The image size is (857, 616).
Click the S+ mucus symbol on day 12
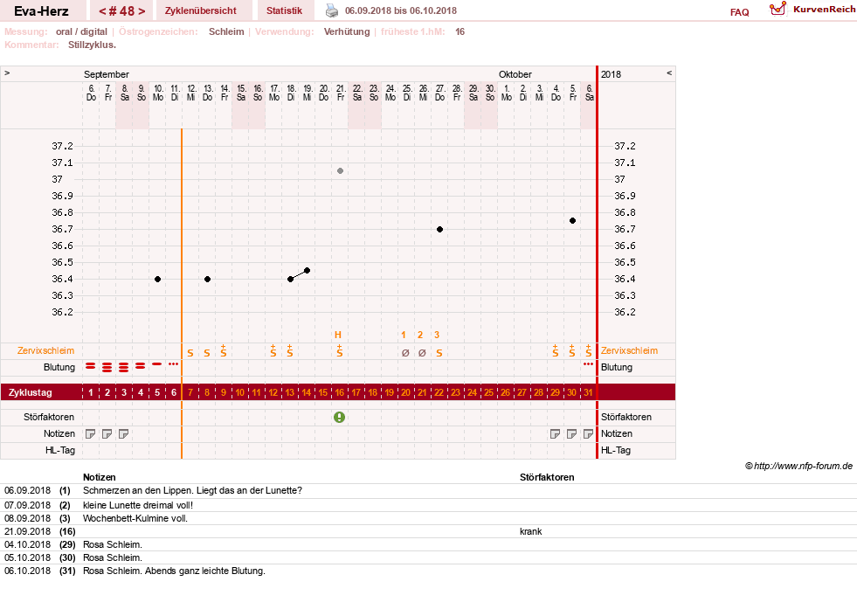coord(273,351)
